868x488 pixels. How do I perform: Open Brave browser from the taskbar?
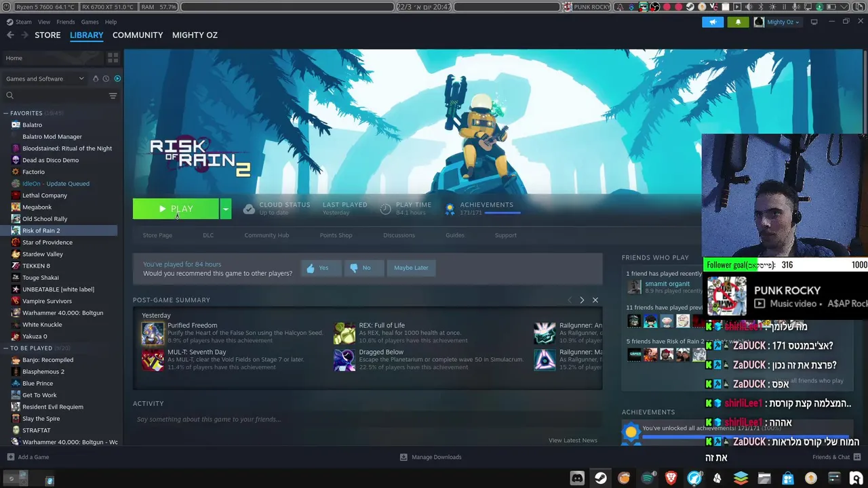point(671,479)
